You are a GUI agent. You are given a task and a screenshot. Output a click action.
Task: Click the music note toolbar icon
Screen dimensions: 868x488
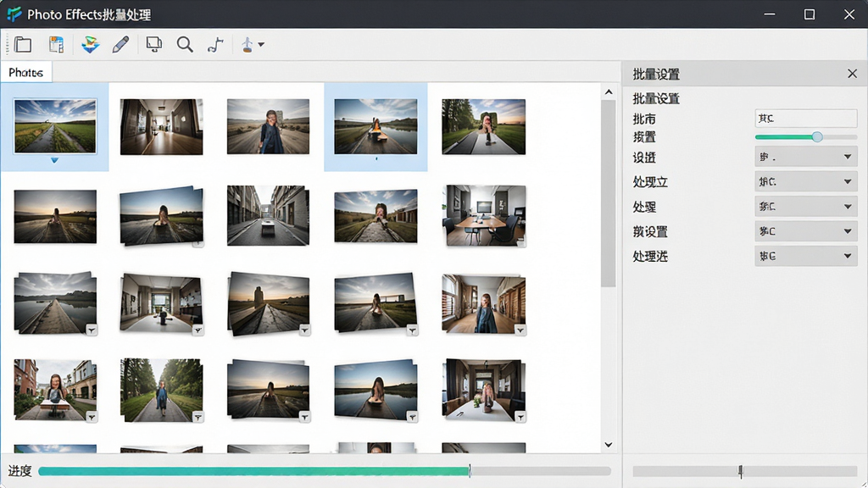point(215,44)
